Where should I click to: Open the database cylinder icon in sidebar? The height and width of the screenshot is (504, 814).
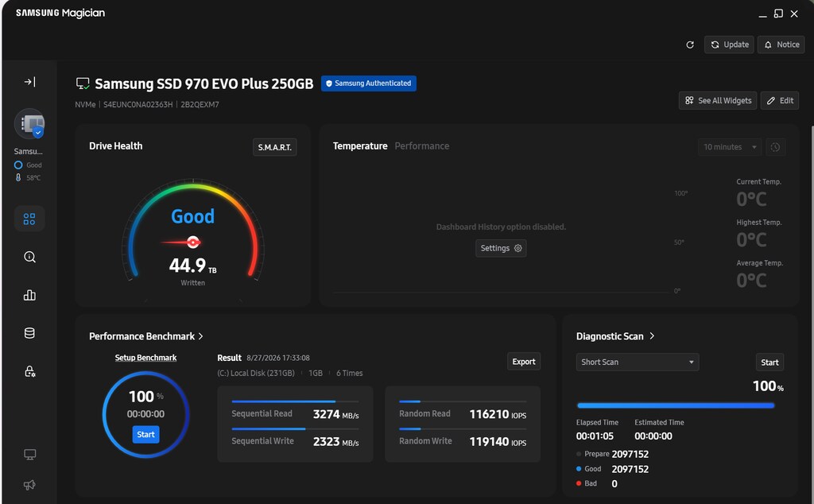[29, 333]
